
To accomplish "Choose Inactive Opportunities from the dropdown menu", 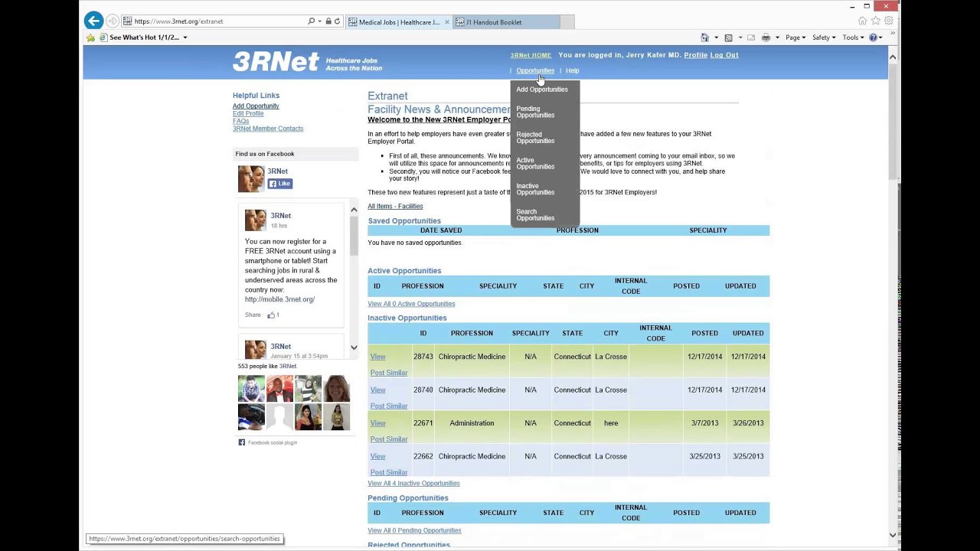I will pyautogui.click(x=535, y=189).
